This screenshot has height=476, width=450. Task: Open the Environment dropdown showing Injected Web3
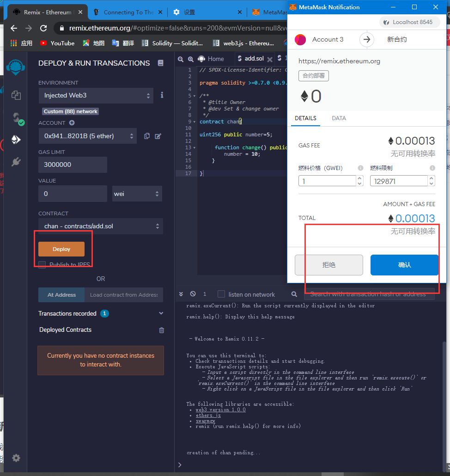coord(96,96)
